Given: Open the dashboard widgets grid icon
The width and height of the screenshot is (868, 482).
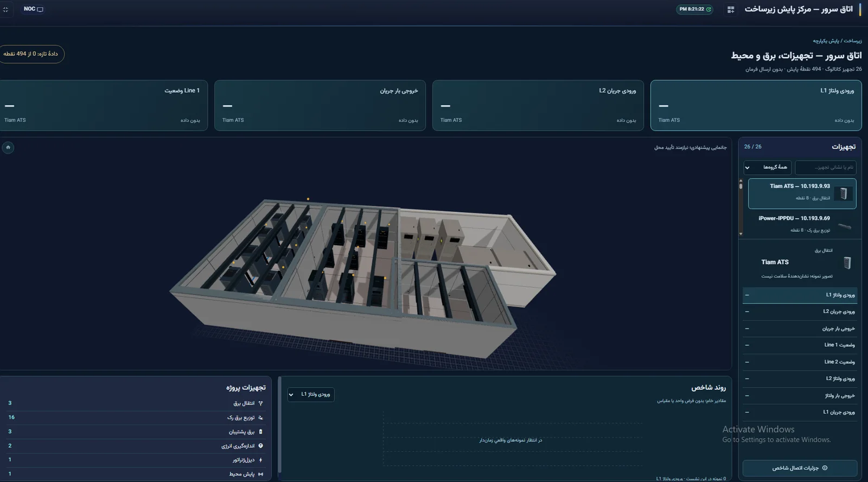Looking at the screenshot, I should [x=731, y=9].
